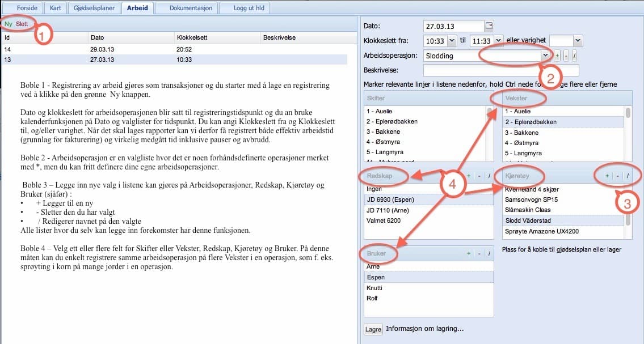Sort by the Dato column header
Screen dimensions: 644x344
[x=131, y=37]
